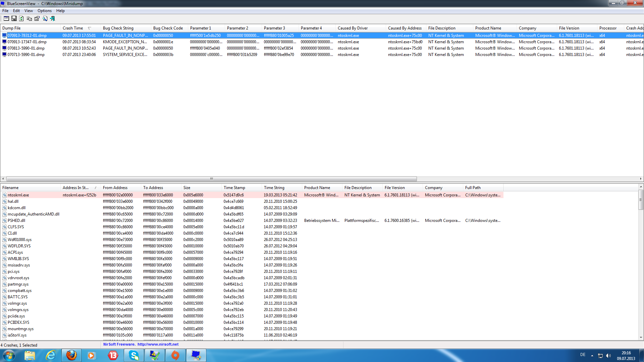Viewport: 644px width, 362px height.
Task: Click the Bug Check String column header
Action: pos(118,28)
